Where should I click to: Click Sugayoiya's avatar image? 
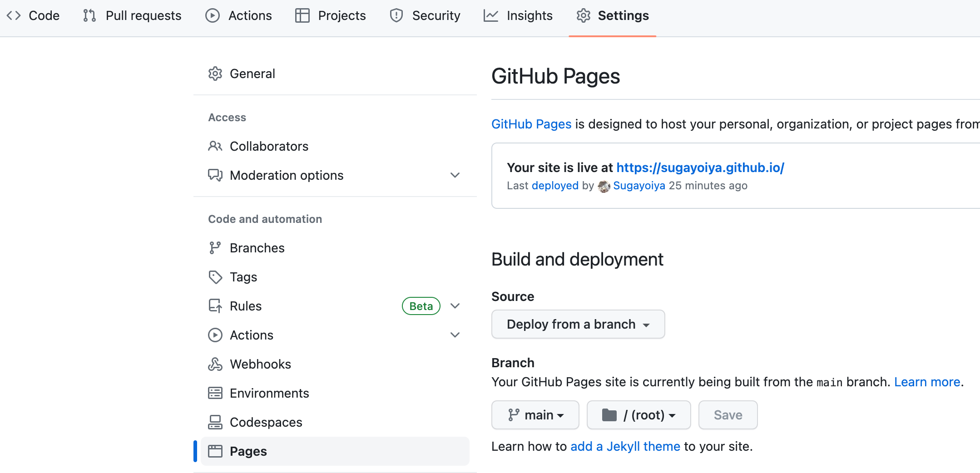[x=604, y=186]
